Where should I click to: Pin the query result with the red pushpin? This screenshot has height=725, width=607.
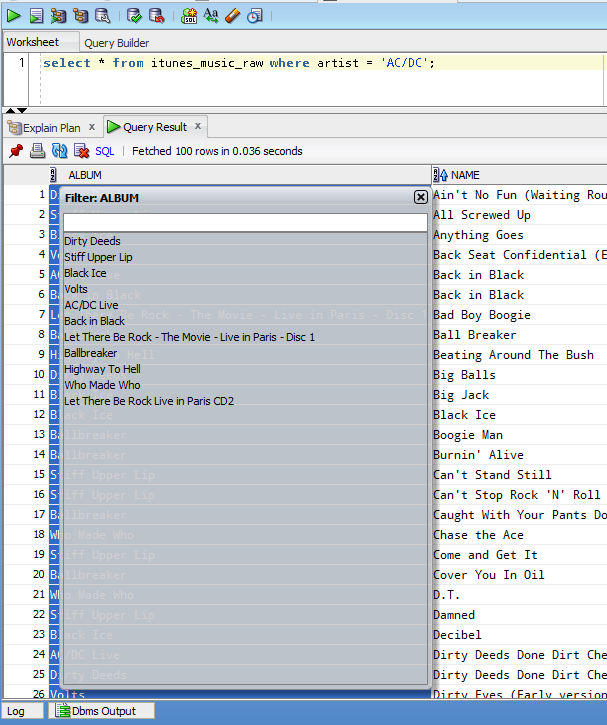point(16,151)
